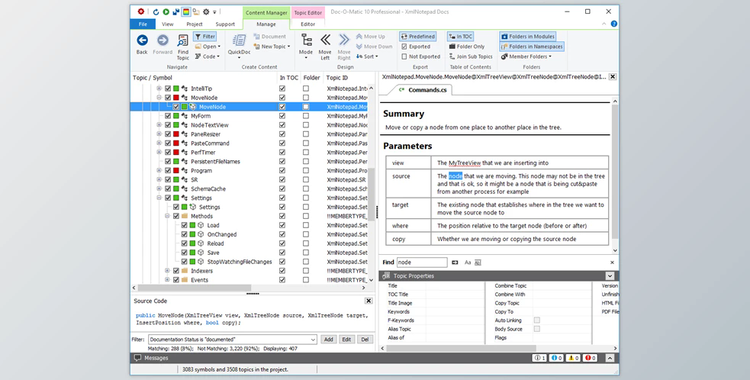Click the blue refresh arrow icon in title bar

click(x=155, y=12)
